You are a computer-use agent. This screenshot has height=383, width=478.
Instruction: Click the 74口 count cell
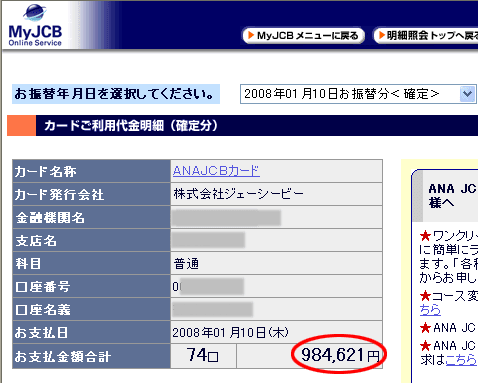coord(203,355)
